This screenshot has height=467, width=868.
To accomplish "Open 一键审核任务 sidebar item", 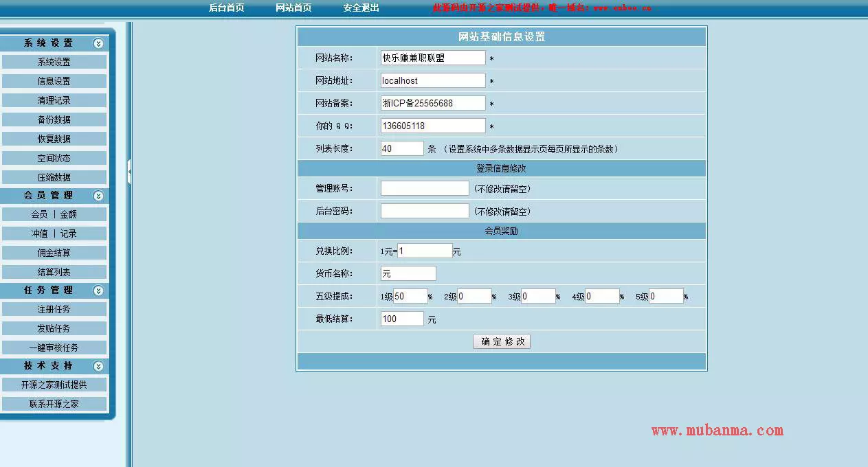I will [x=54, y=348].
